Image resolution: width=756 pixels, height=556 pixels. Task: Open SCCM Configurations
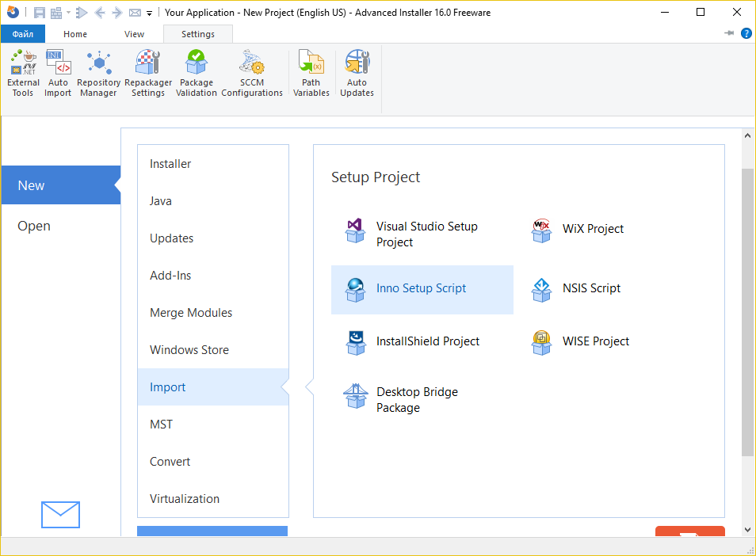coord(252,73)
